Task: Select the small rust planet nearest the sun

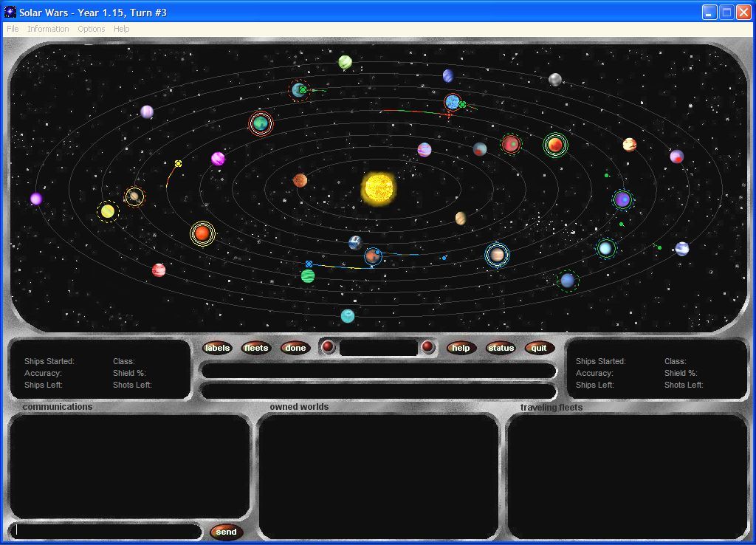Action: [300, 180]
